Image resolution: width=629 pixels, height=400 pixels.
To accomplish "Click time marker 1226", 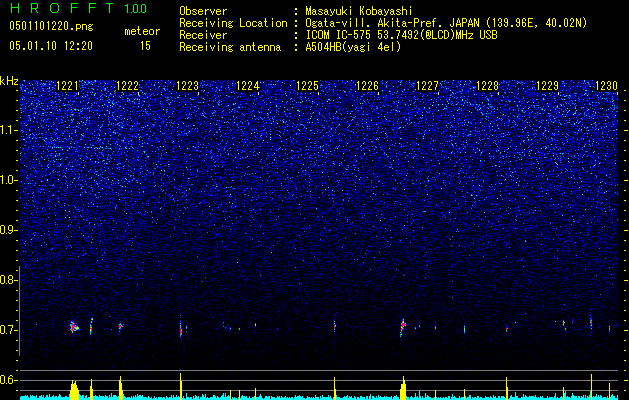I will [368, 86].
